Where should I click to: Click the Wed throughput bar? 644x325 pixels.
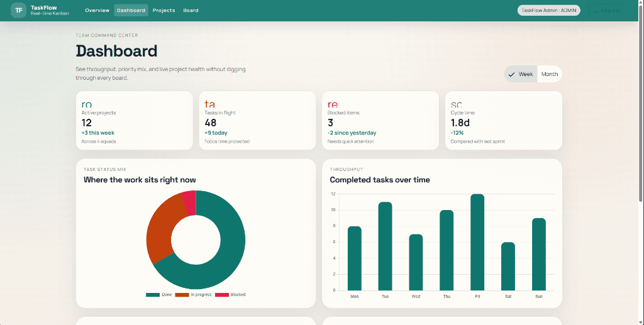(x=416, y=262)
